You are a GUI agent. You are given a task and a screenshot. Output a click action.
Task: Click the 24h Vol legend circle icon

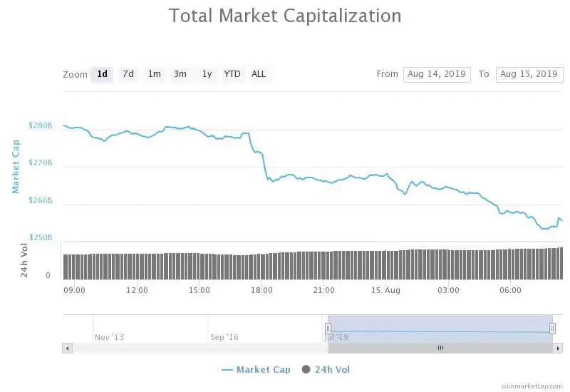click(306, 369)
